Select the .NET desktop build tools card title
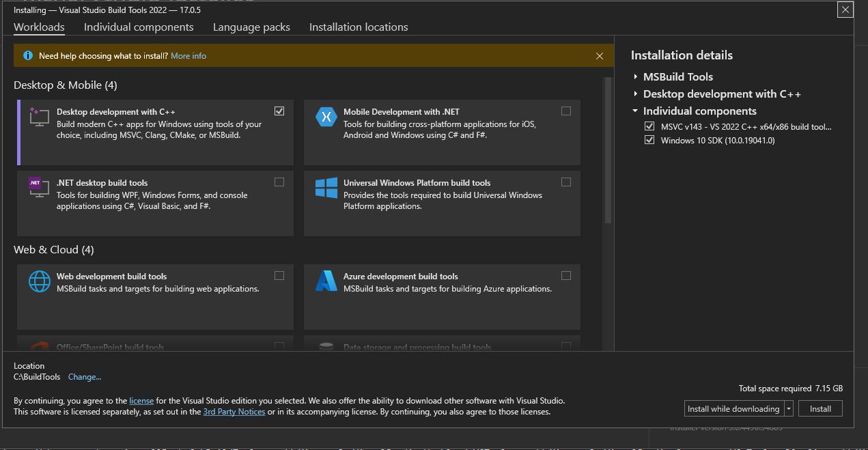Viewport: 868px width, 450px height. (102, 182)
